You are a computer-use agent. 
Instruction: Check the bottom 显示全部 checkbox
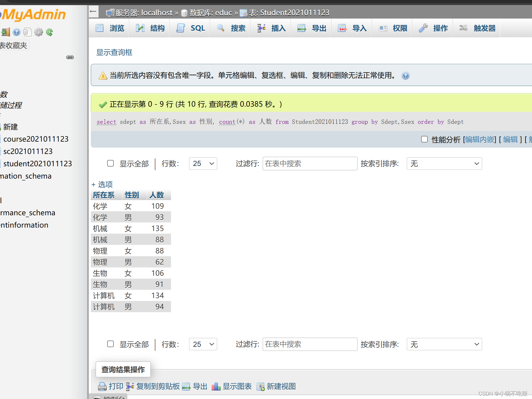coord(111,344)
